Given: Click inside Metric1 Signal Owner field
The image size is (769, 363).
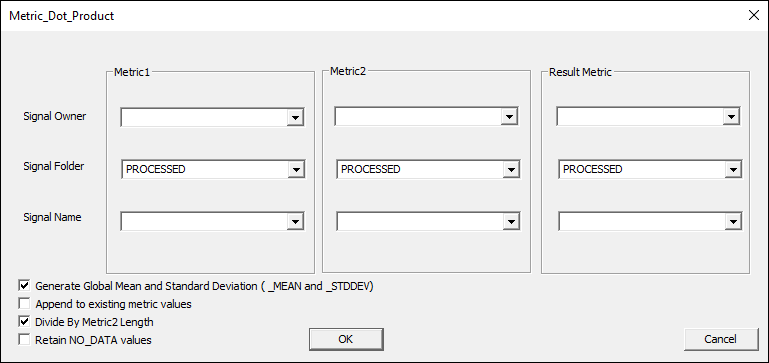Looking at the screenshot, I should coord(204,118).
